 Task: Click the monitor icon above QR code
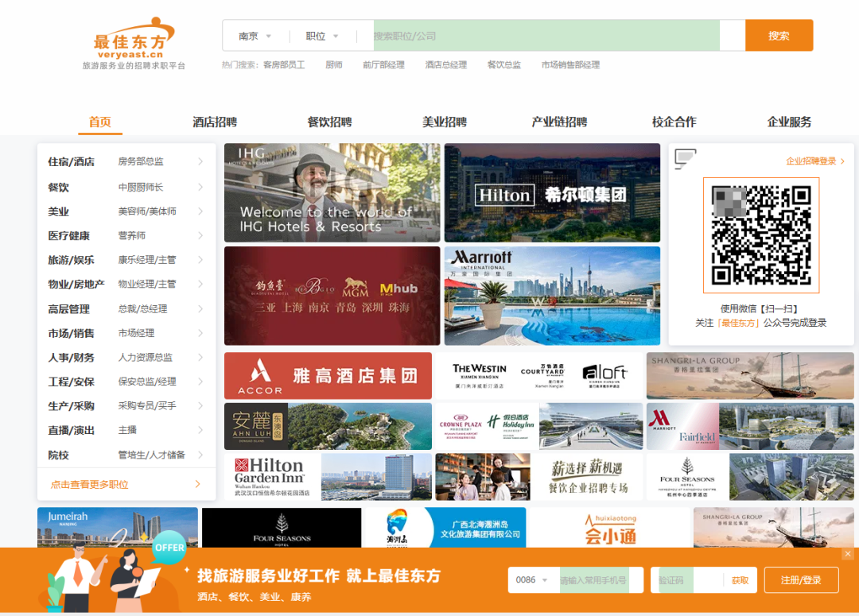(685, 159)
